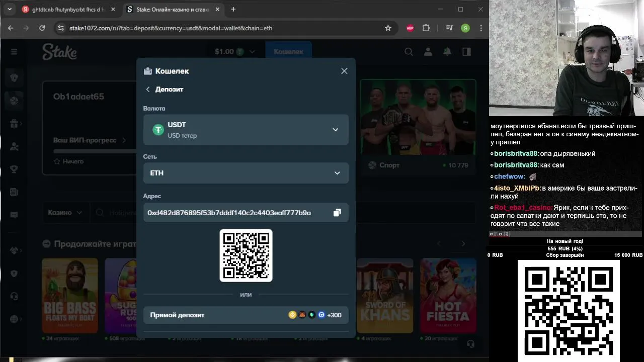Click the browser back arrow

click(11, 28)
